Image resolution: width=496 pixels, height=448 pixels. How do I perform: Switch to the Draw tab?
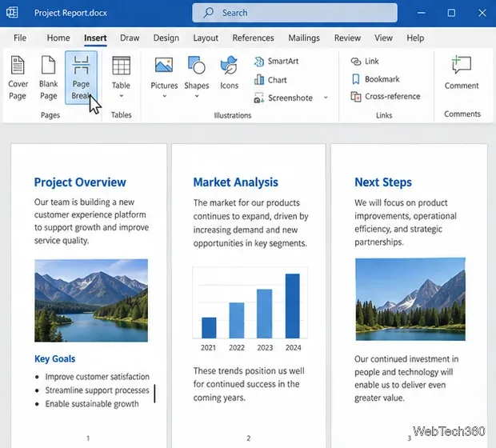click(130, 38)
